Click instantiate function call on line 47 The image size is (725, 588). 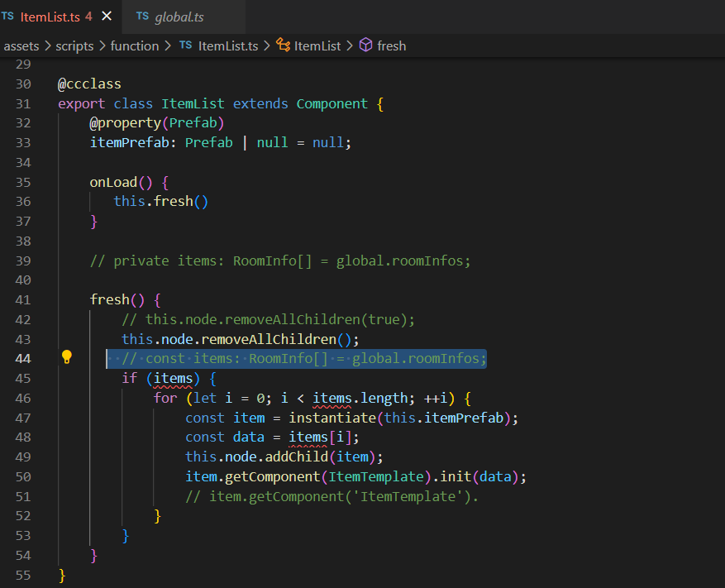pyautogui.click(x=332, y=418)
